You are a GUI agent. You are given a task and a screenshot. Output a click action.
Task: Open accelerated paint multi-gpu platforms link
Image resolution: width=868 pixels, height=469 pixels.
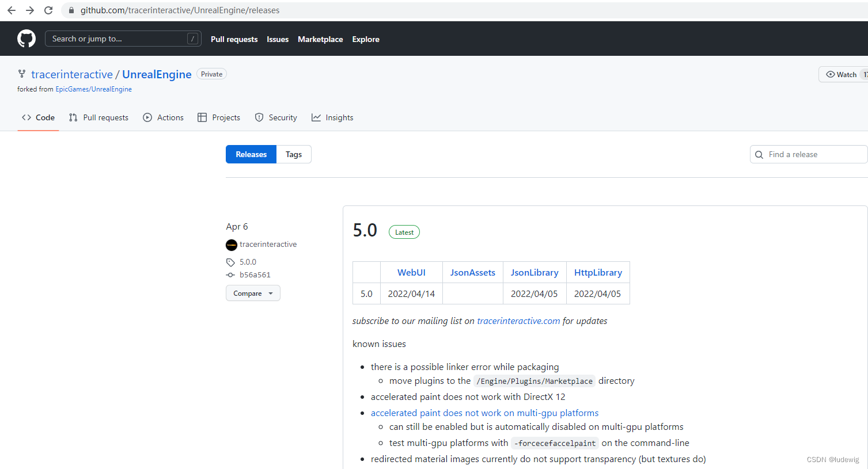[x=484, y=413]
